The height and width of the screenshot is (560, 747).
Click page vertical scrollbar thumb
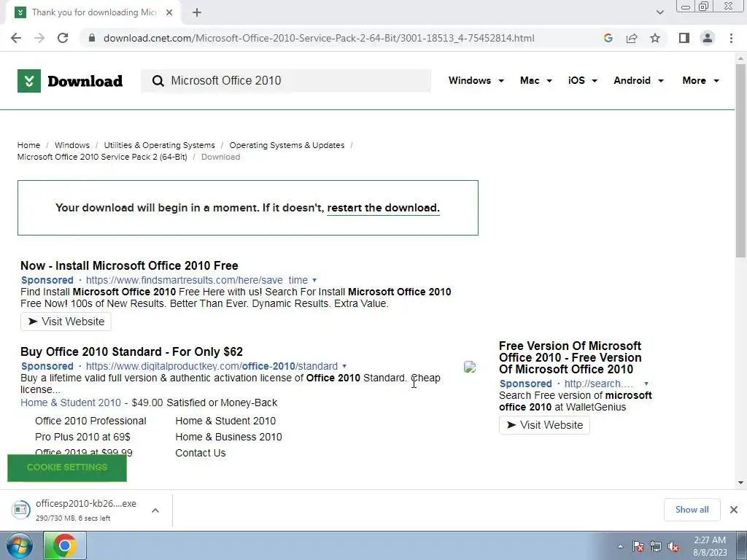click(x=740, y=160)
